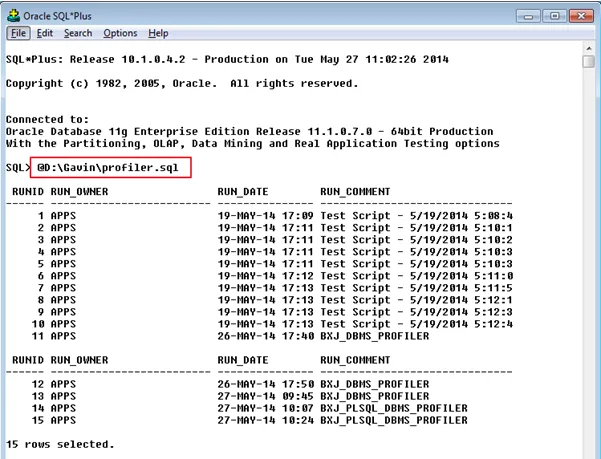Click the second RUN_COMMENT column header
The image size is (601, 459).
pos(355,360)
